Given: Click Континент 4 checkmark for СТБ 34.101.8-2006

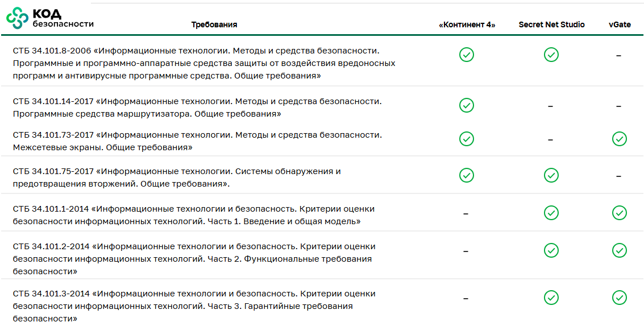Looking at the screenshot, I should pos(467,55).
